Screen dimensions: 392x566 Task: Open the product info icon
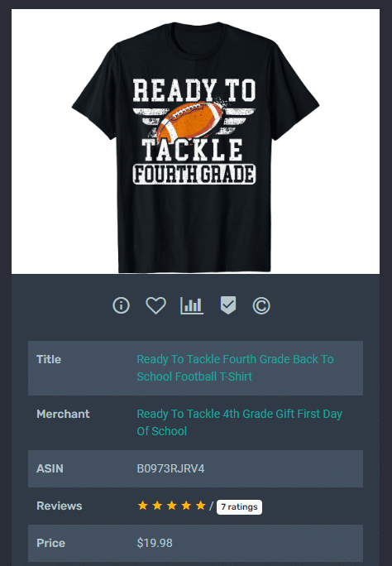tap(121, 305)
